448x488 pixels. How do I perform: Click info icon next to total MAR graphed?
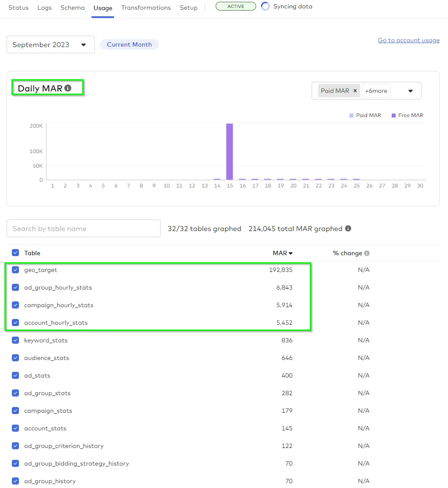click(348, 228)
